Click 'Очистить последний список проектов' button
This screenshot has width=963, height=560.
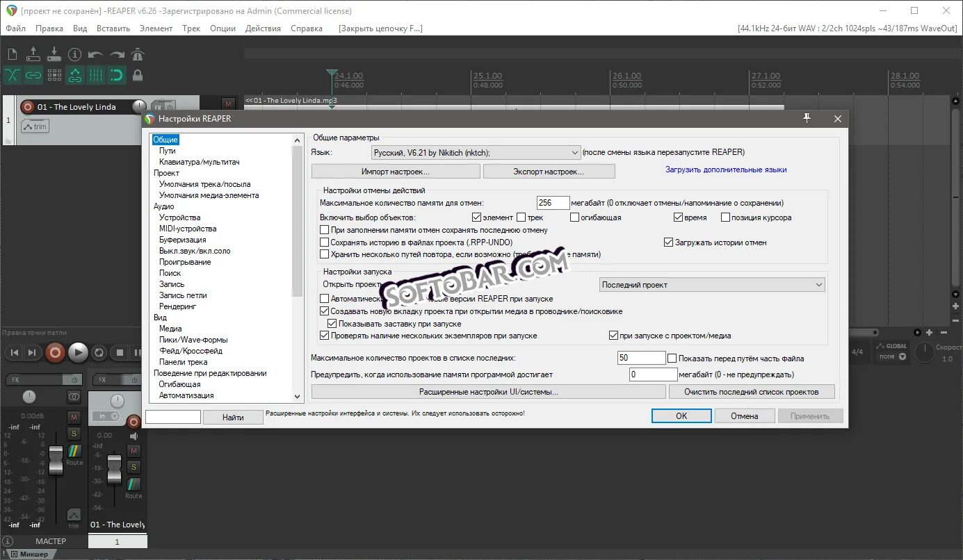point(751,392)
